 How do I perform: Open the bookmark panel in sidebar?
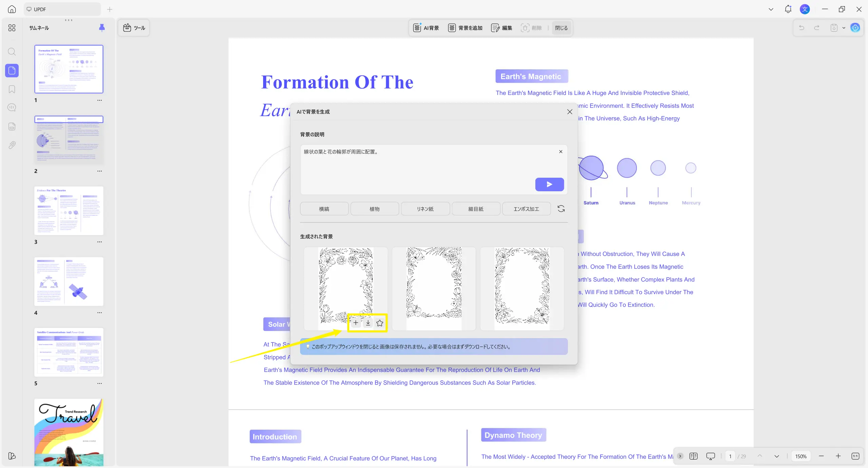pos(12,89)
